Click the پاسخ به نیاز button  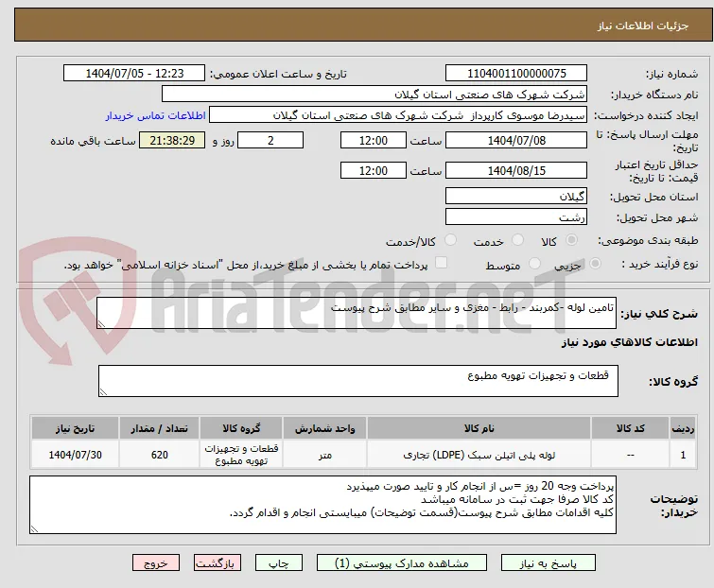click(x=549, y=563)
